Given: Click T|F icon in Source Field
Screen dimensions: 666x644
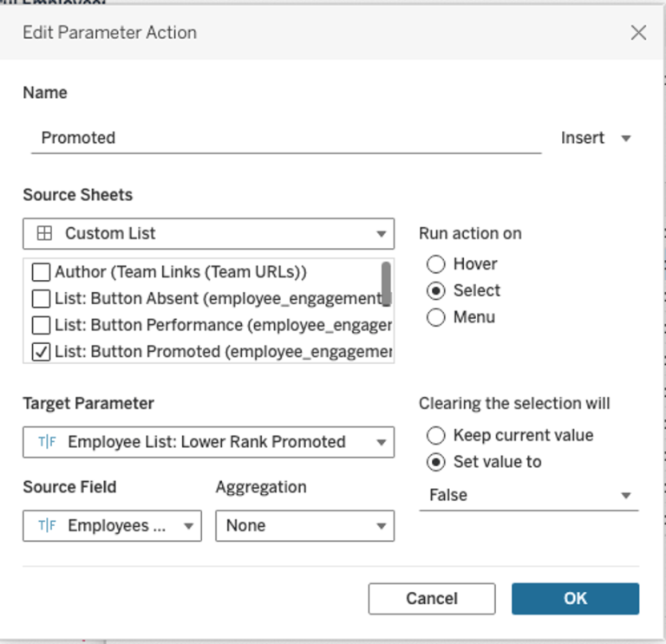Looking at the screenshot, I should coord(47,525).
